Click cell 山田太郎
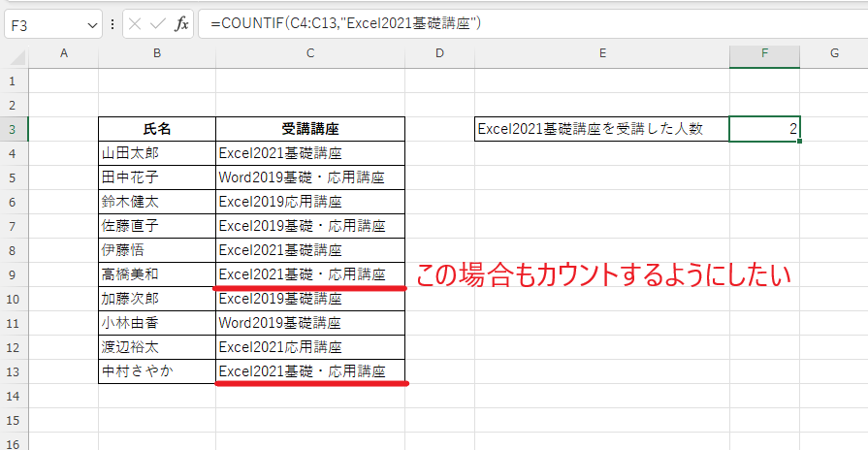This screenshot has height=450, width=868. [157, 153]
